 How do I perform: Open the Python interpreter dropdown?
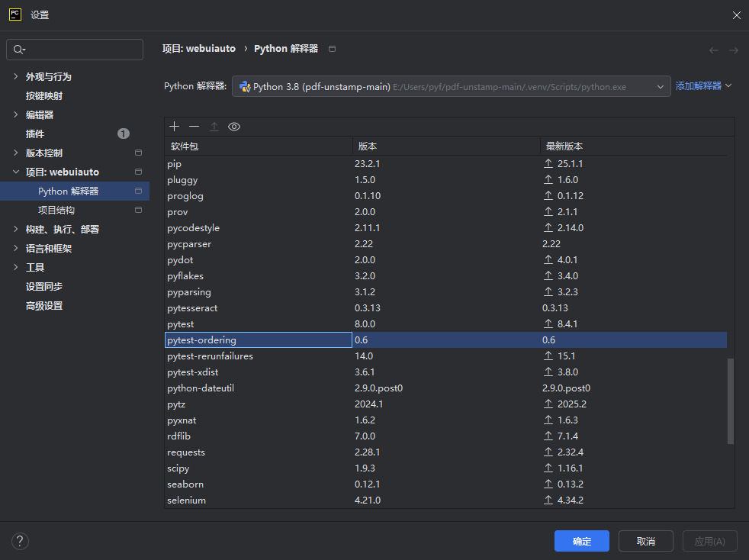coord(451,86)
